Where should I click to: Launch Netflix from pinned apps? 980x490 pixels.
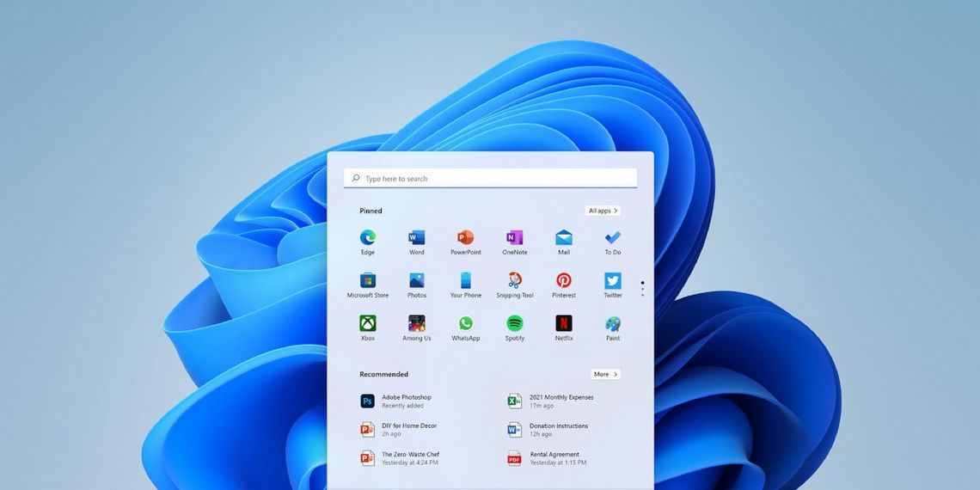tap(564, 328)
